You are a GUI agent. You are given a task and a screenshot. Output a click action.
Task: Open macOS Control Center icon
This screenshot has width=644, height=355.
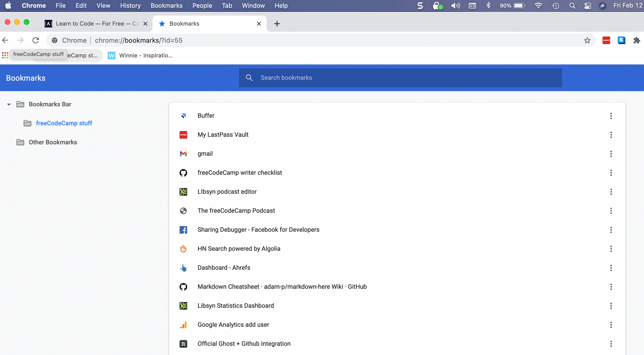coord(588,5)
